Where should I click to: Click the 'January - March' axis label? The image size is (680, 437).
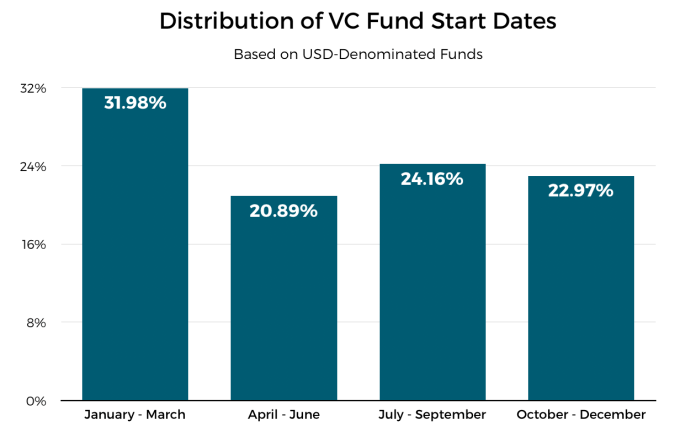coord(135,414)
